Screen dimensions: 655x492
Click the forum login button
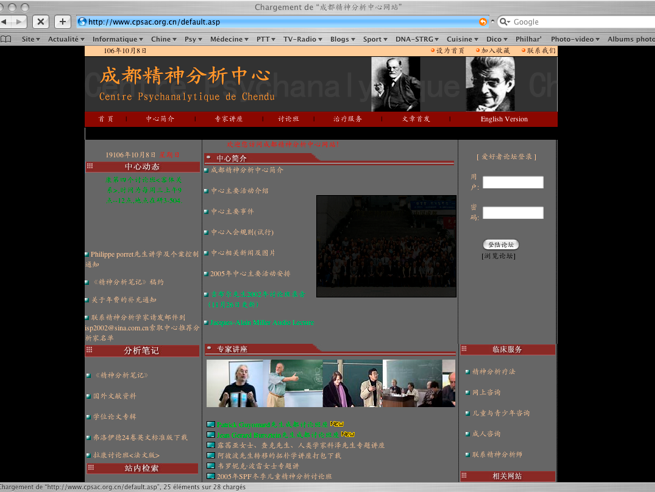pos(501,245)
